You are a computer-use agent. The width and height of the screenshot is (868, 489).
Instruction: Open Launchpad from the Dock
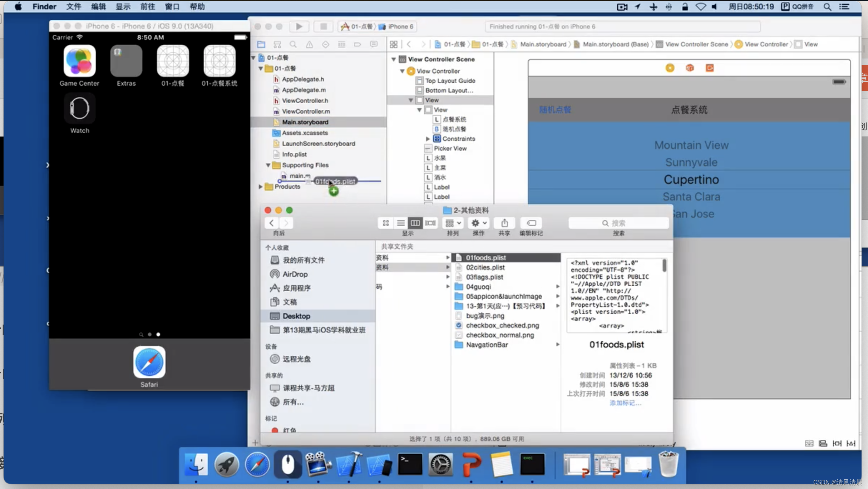227,464
